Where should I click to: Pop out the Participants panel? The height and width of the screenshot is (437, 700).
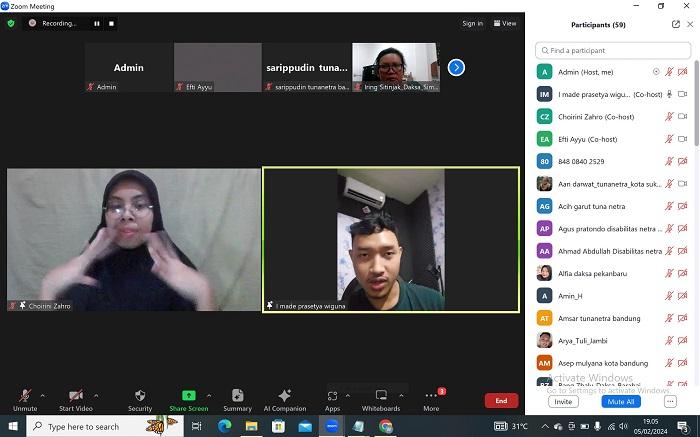(676, 24)
